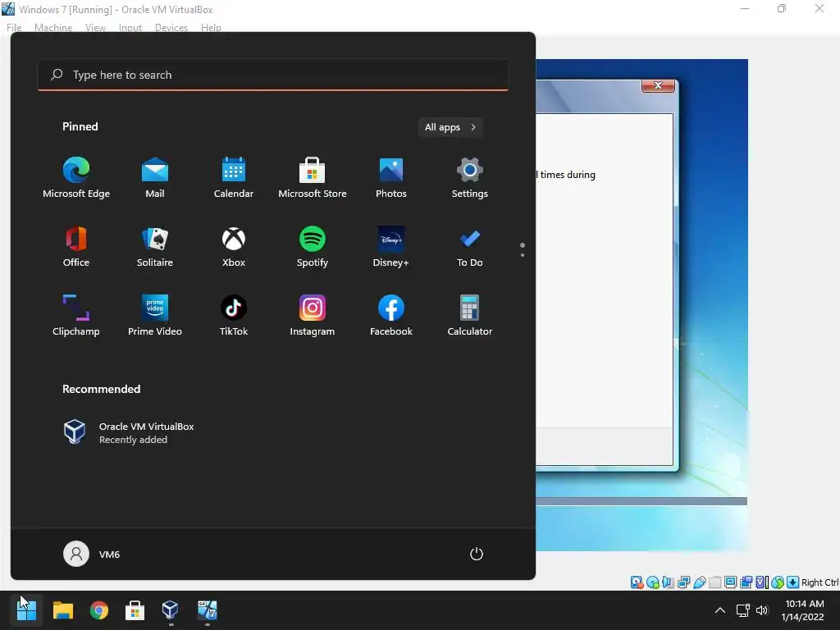Open the power options button
Viewport: 840px width, 630px height.
point(477,554)
